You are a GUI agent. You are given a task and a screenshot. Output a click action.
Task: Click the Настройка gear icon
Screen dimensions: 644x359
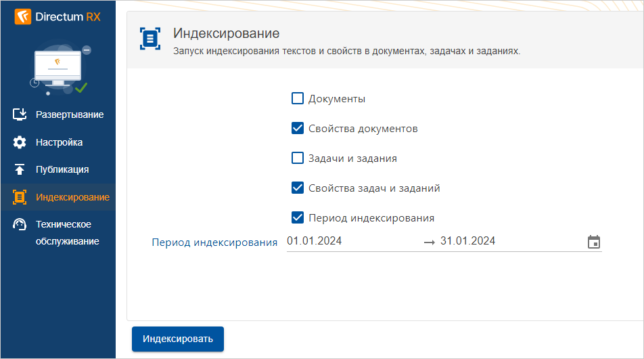pyautogui.click(x=20, y=142)
